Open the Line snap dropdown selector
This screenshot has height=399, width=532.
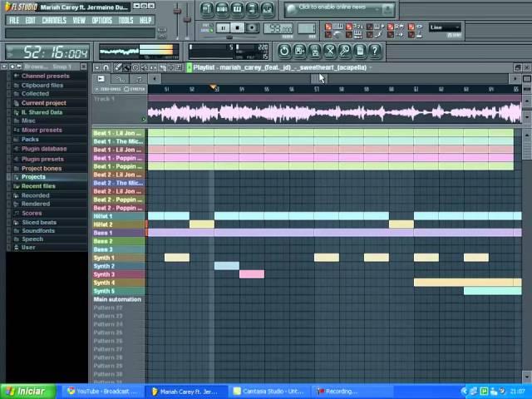445,27
